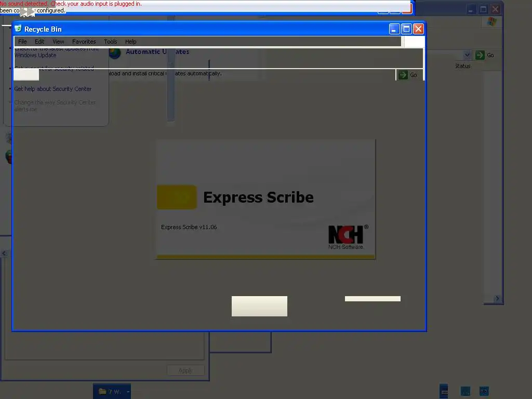The height and width of the screenshot is (399, 532).
Task: Maximize the dimmed background window
Action: click(x=483, y=9)
